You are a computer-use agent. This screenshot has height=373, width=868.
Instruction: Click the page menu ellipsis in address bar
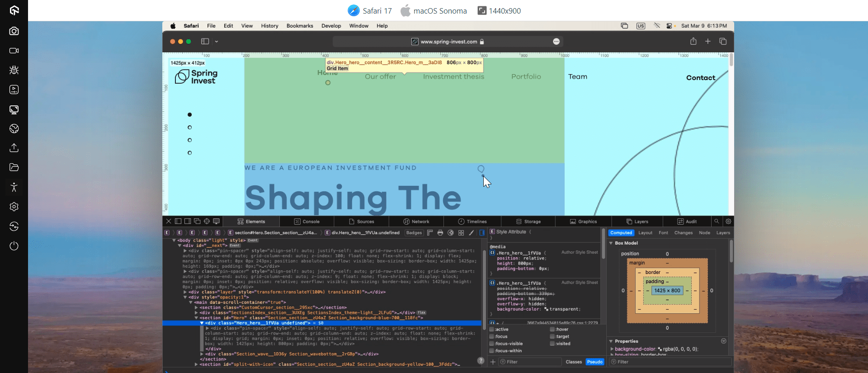[556, 42]
